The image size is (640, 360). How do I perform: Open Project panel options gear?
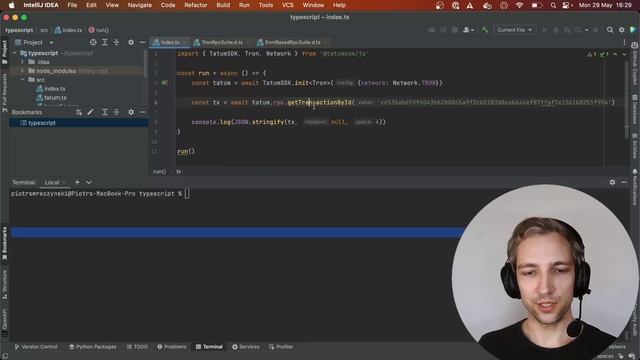(131, 42)
